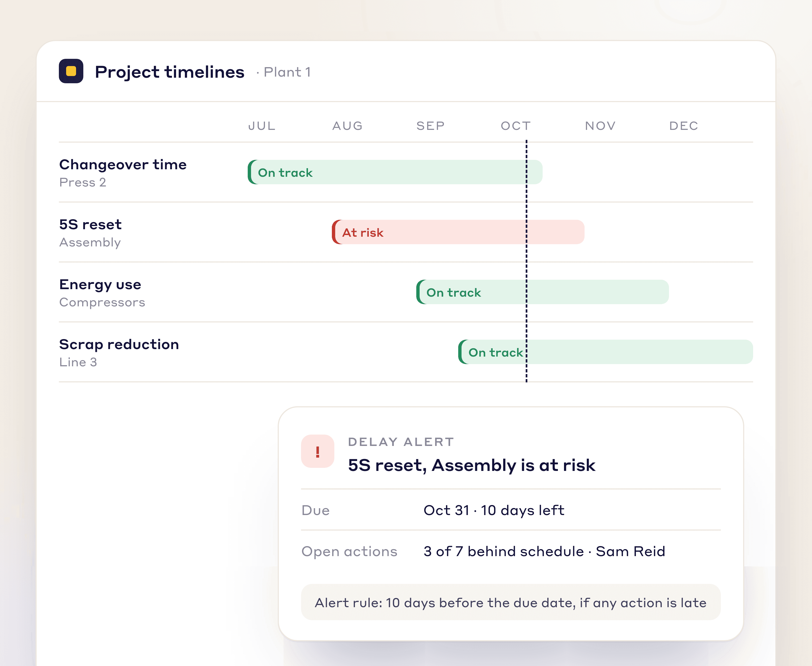Click the Alert rule description box
The height and width of the screenshot is (666, 812).
pyautogui.click(x=511, y=602)
